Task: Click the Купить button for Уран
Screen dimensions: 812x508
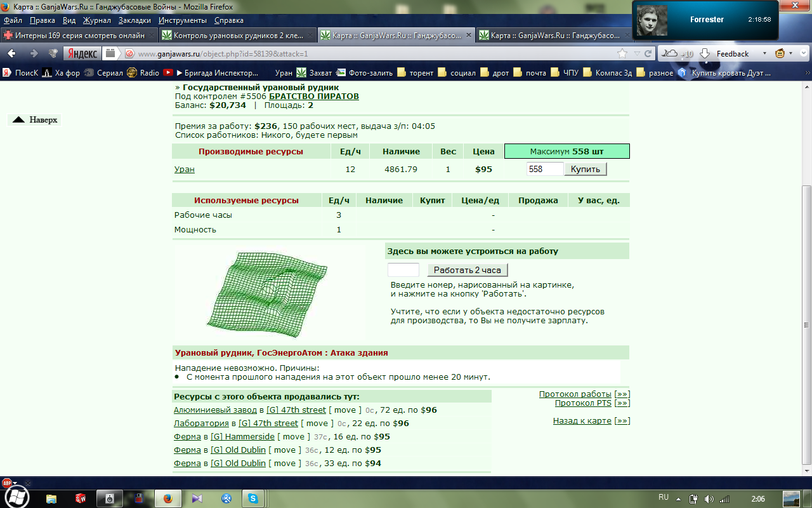Action: 586,170
